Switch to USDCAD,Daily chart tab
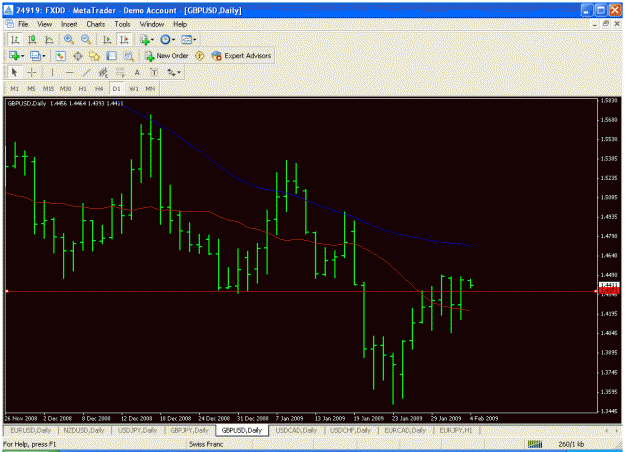This screenshot has height=452, width=625. pyautogui.click(x=296, y=430)
